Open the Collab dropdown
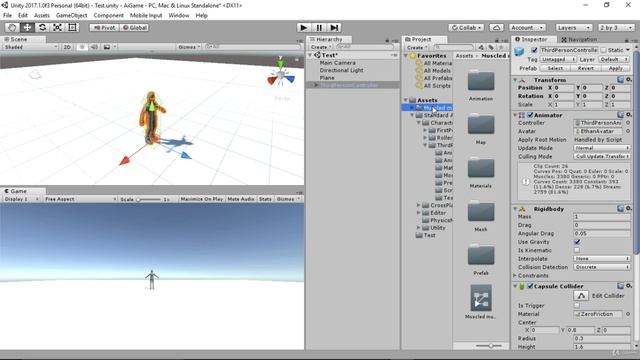This screenshot has height=360, width=640. [x=466, y=27]
